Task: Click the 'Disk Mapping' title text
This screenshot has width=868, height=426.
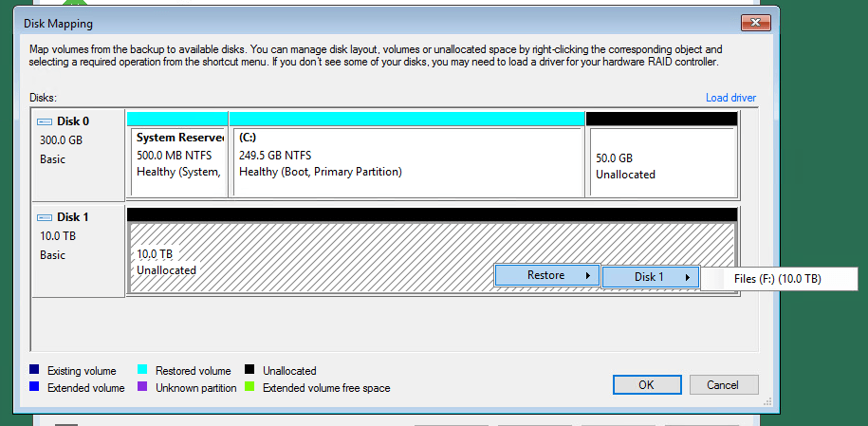Action: 58,24
